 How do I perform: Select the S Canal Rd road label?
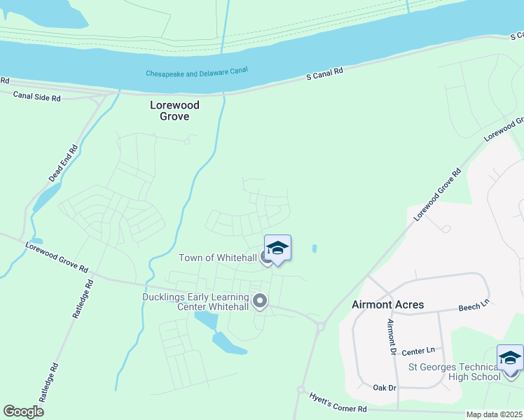[324, 73]
